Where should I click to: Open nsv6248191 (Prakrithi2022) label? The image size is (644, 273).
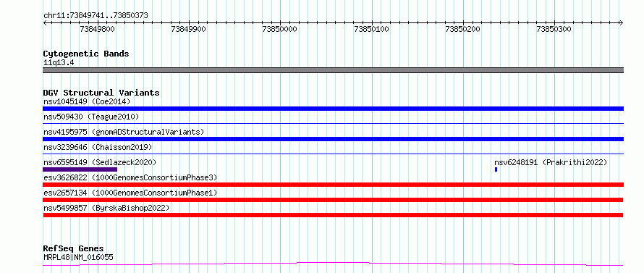click(551, 162)
